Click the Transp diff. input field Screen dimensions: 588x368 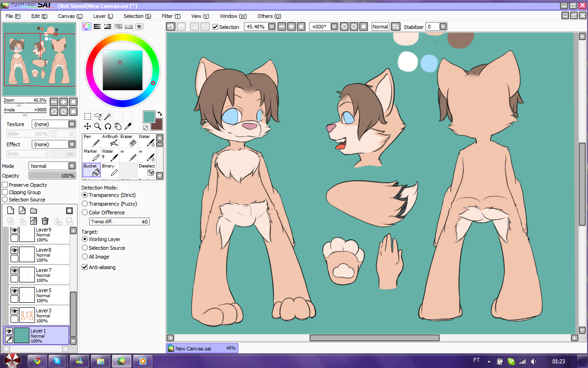119,222
